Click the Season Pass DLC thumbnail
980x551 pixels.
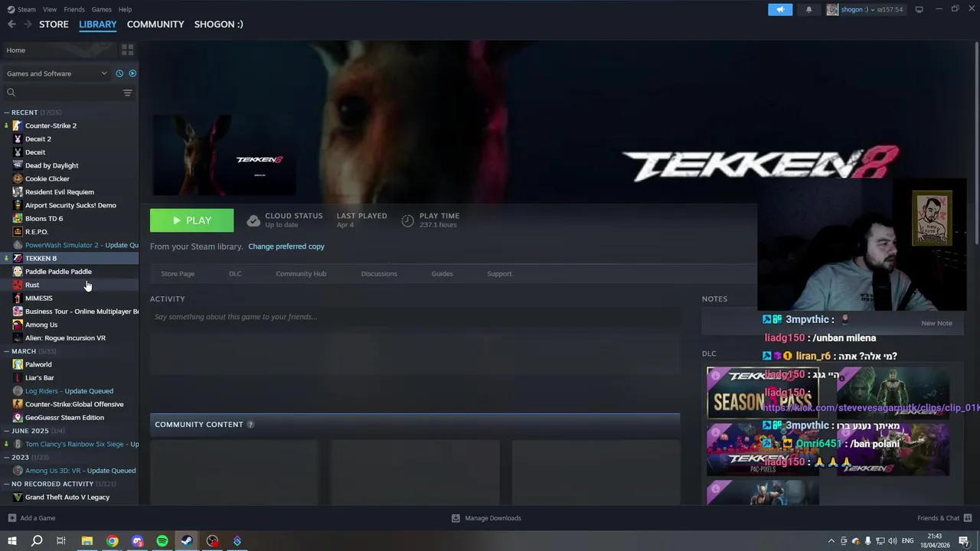tap(763, 393)
